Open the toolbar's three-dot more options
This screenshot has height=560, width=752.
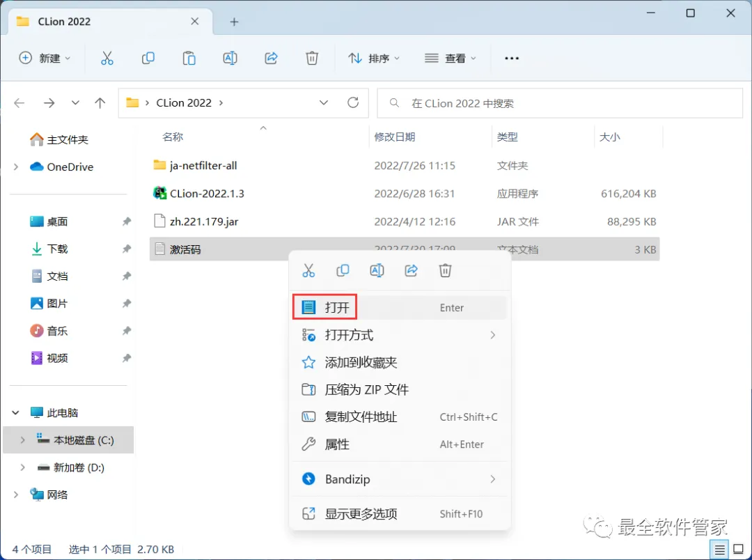pyautogui.click(x=512, y=58)
